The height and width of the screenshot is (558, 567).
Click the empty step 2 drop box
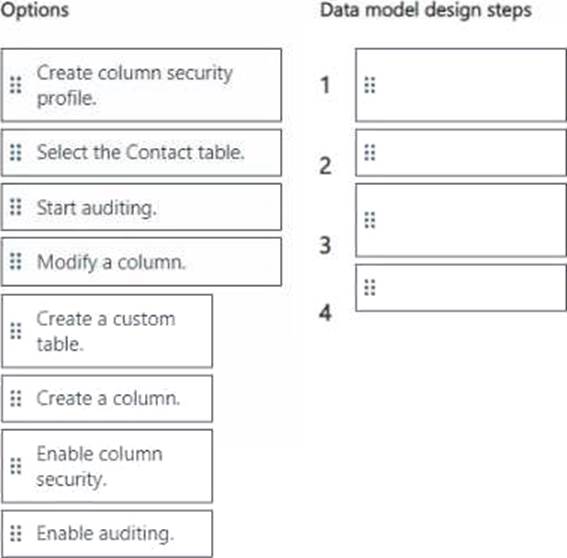click(x=461, y=153)
